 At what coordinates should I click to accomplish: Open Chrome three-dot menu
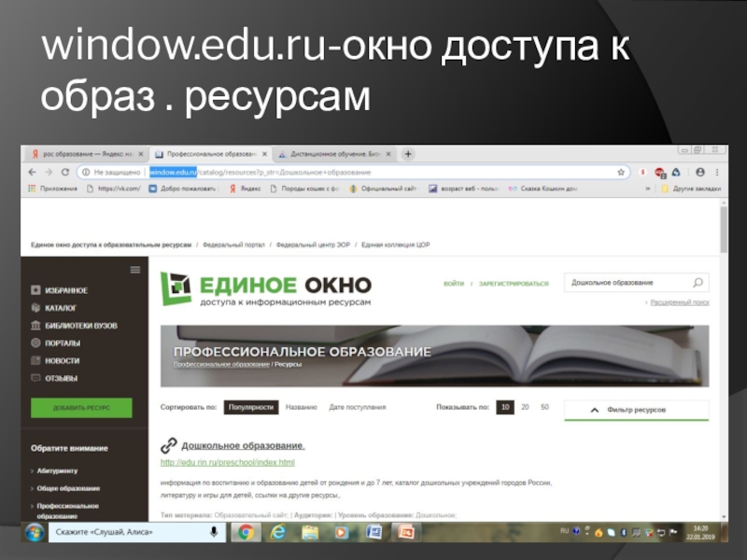[x=717, y=173]
